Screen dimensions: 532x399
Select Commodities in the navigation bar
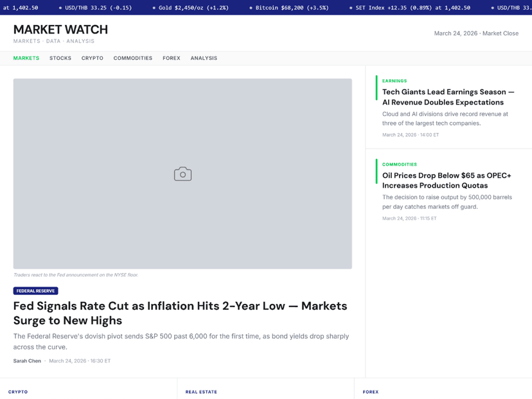point(132,58)
